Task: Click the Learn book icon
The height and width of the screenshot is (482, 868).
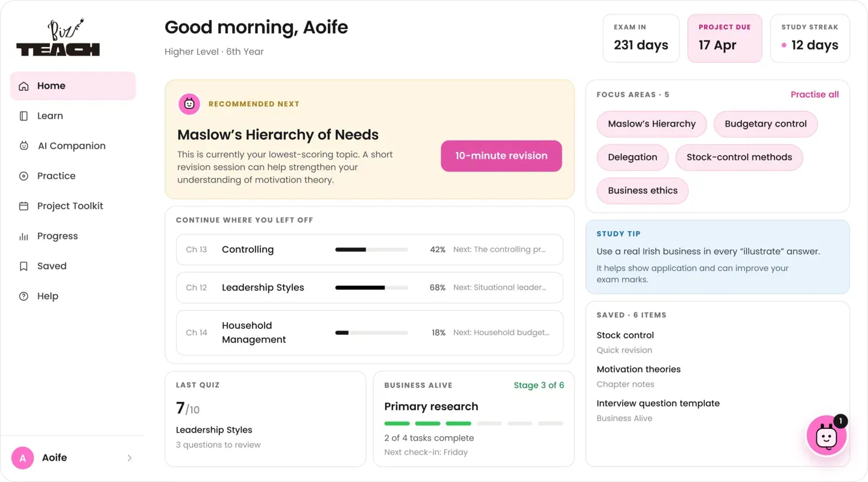Action: click(24, 116)
